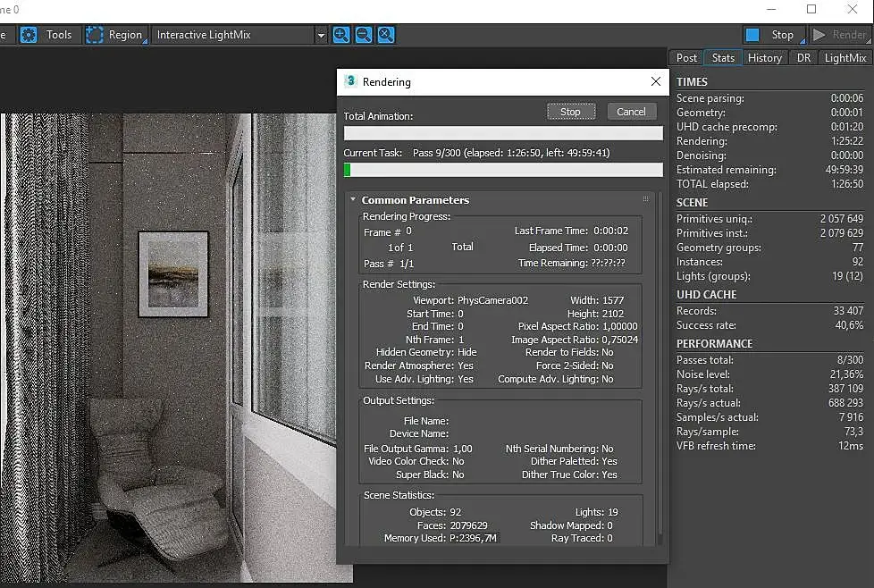Screen dimensions: 874x588
Task: Click 'Memory Used: P:2396,7M' text
Action: click(441, 538)
